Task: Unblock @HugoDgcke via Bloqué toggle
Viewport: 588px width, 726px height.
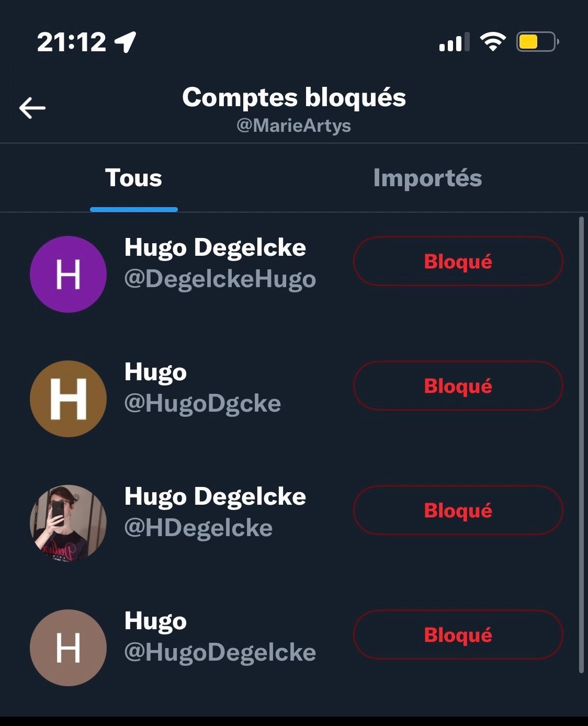Action: (x=458, y=385)
